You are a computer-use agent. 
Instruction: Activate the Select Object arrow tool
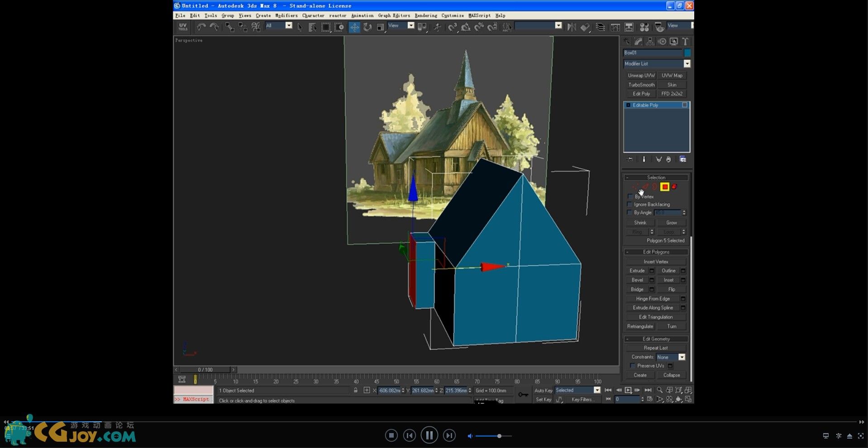[300, 27]
